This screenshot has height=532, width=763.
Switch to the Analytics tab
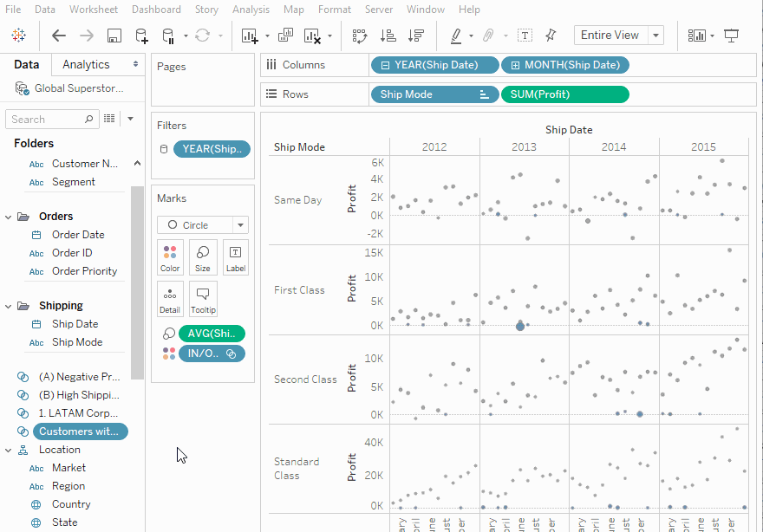click(86, 64)
